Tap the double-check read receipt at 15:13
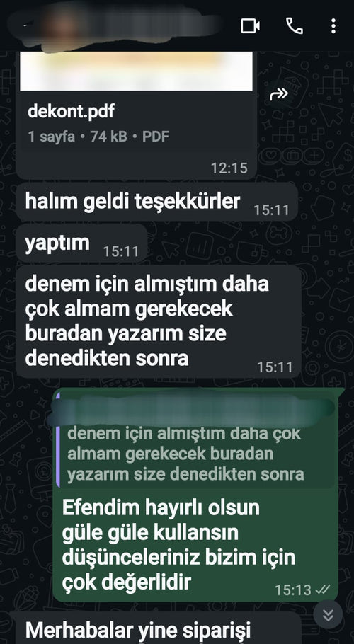Screen dimensions: 354x644 point(323,590)
